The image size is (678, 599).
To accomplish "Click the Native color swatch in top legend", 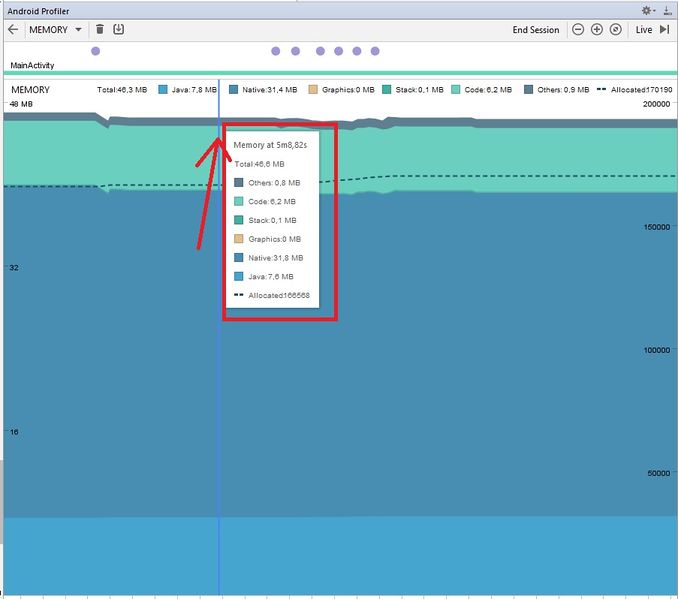I will (233, 90).
